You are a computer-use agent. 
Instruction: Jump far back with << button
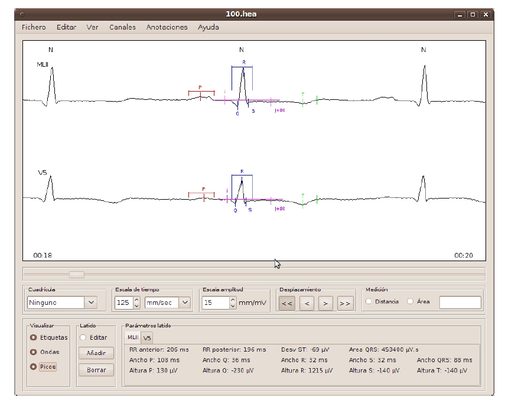[287, 303]
